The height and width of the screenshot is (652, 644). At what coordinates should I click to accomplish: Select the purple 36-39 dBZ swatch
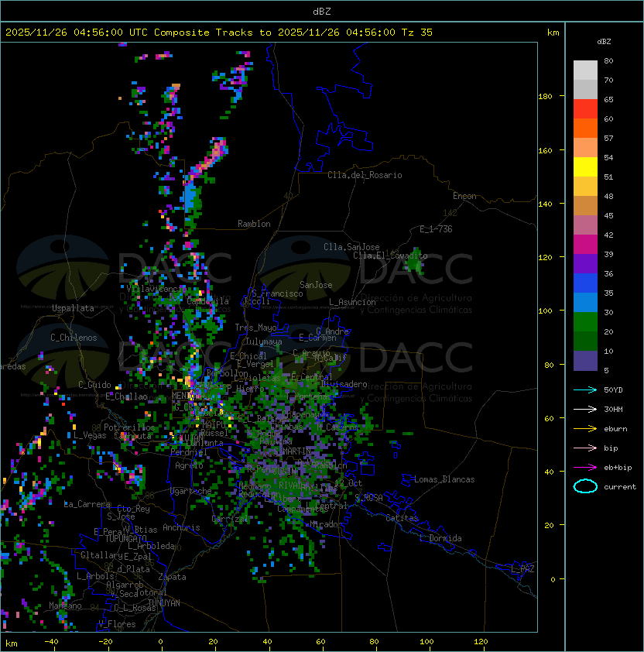point(585,263)
